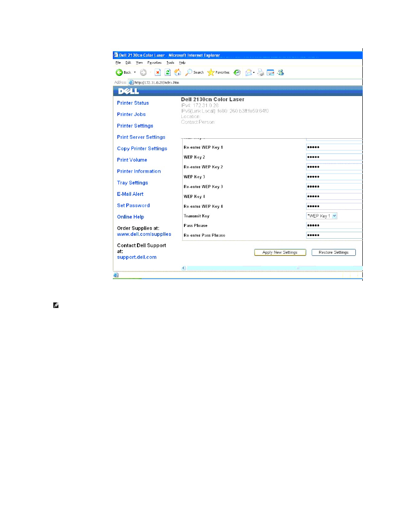The width and height of the screenshot is (411, 532).
Task: Click the Apply New Settings button
Action: 280,252
